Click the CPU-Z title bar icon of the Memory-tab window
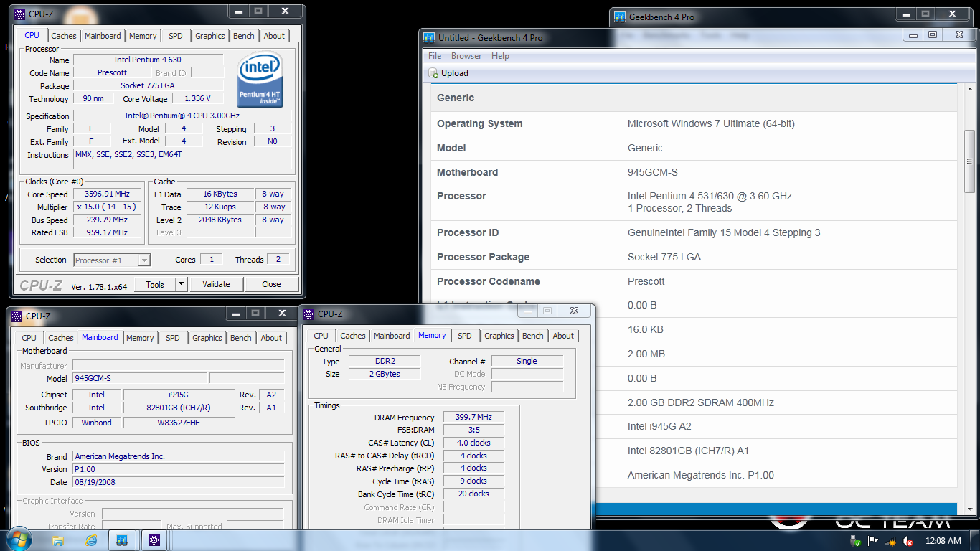 point(309,314)
